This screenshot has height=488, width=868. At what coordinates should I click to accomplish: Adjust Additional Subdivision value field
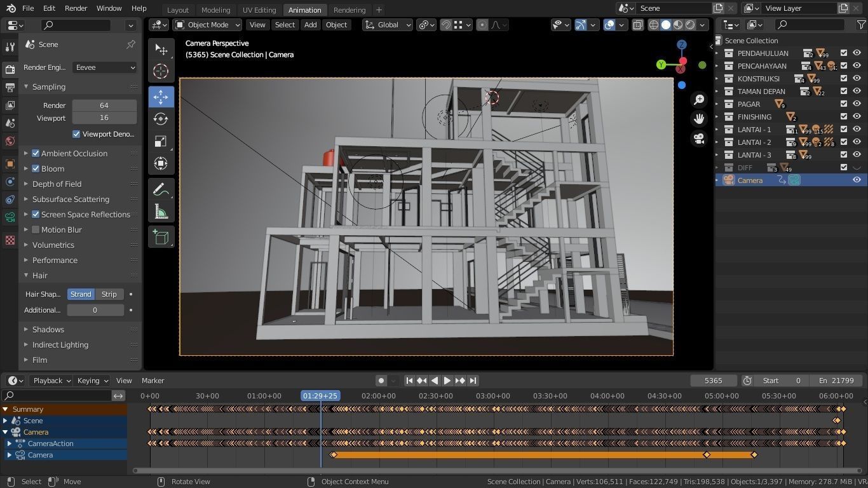point(95,310)
